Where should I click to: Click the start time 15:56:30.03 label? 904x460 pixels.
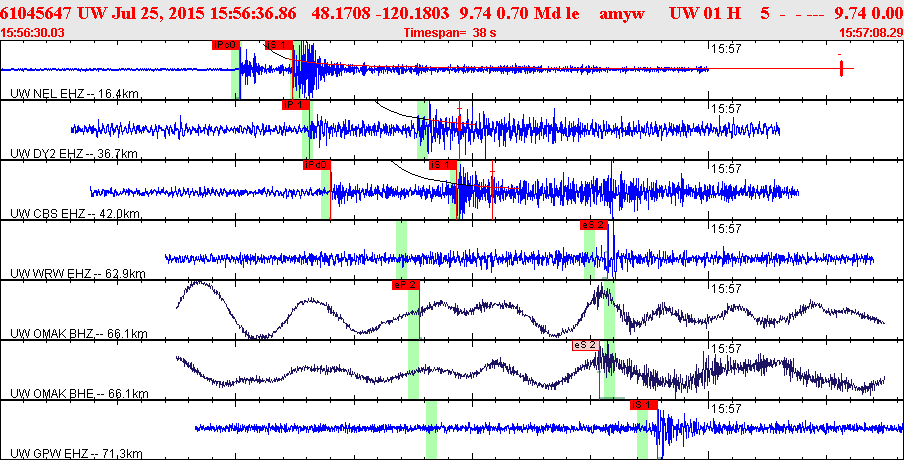(33, 32)
